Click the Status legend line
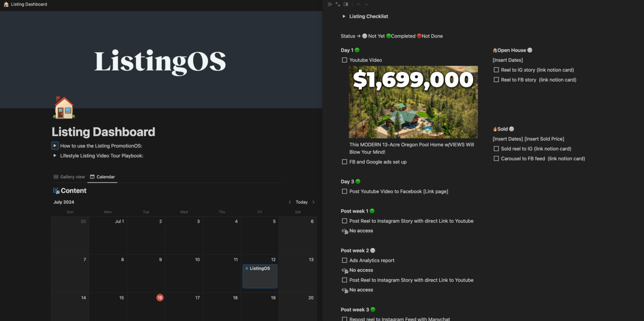The image size is (644, 321). [392, 36]
